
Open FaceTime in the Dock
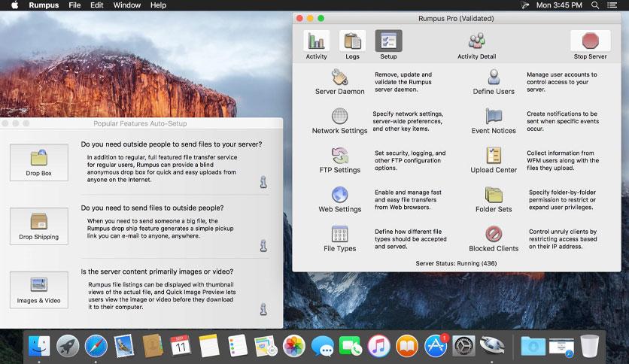(350, 345)
